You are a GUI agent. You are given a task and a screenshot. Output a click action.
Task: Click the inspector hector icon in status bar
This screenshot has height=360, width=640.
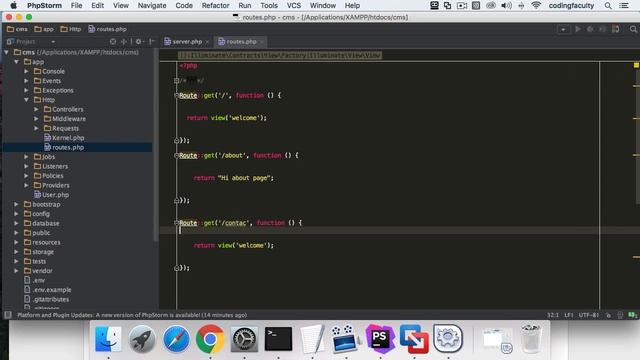click(x=620, y=315)
